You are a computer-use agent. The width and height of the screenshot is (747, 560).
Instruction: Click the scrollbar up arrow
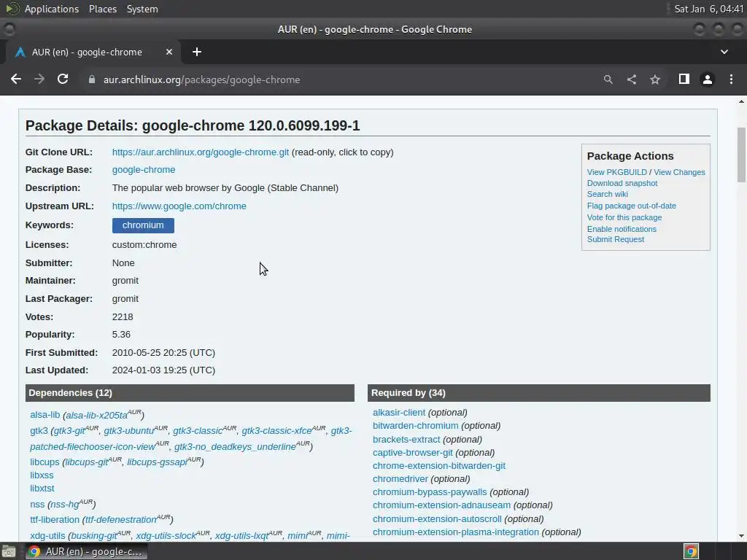click(x=741, y=101)
